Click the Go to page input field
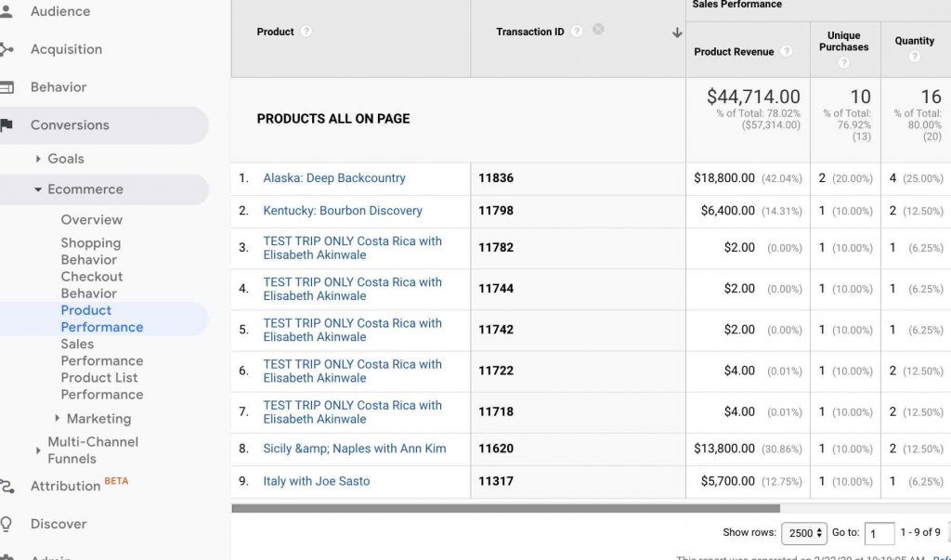951x560 pixels. click(879, 533)
